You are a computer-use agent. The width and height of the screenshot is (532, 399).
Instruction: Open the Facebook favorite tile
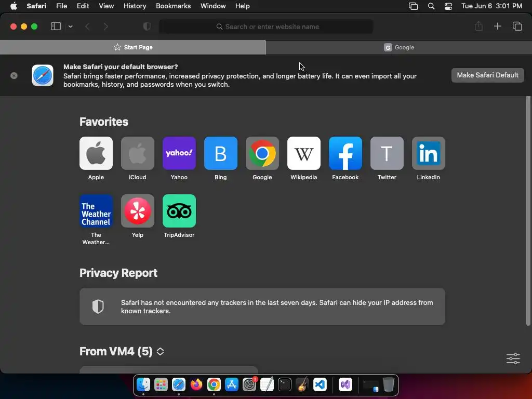pyautogui.click(x=345, y=153)
